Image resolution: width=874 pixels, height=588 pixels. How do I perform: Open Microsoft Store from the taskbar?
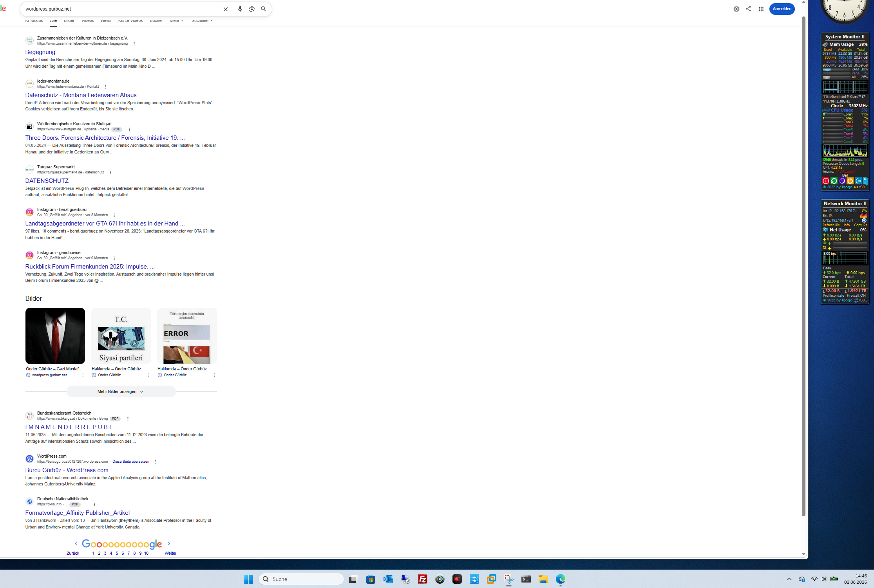point(371,579)
